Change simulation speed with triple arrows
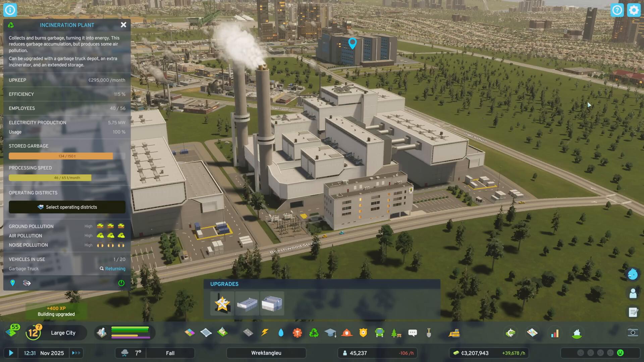644x362 pixels. point(76,353)
